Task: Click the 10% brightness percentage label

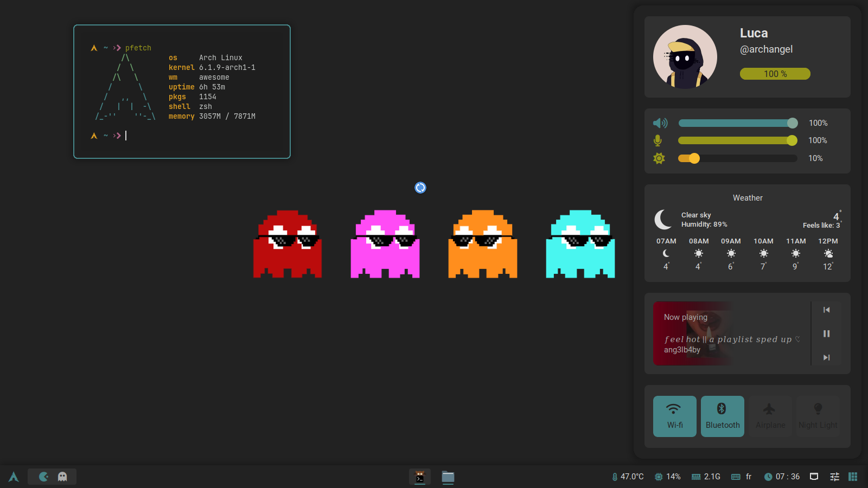Action: click(815, 158)
